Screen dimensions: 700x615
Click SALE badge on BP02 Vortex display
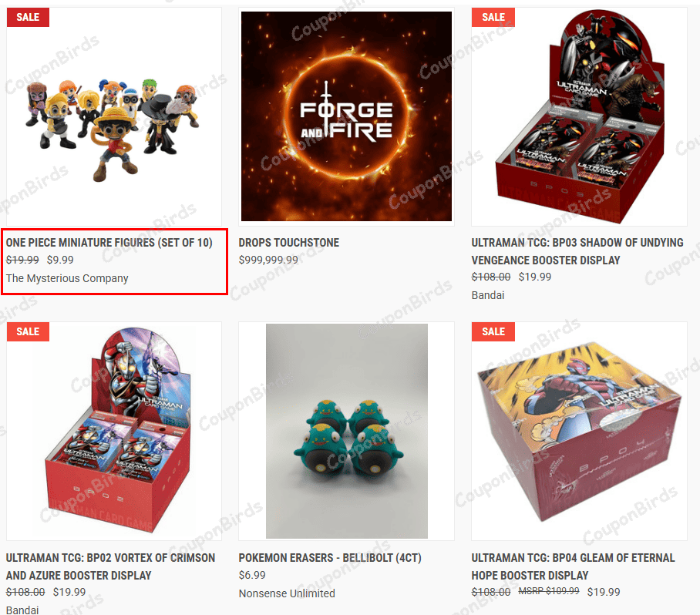coord(28,331)
